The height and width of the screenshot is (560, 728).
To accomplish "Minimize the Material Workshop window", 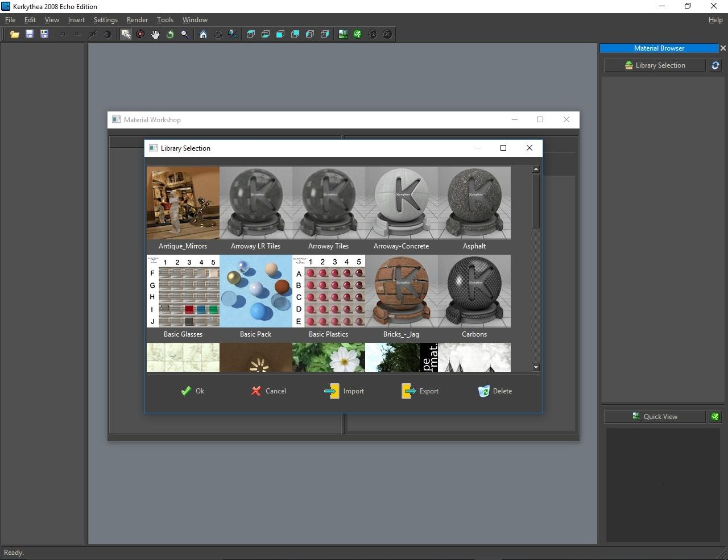I will 515,119.
